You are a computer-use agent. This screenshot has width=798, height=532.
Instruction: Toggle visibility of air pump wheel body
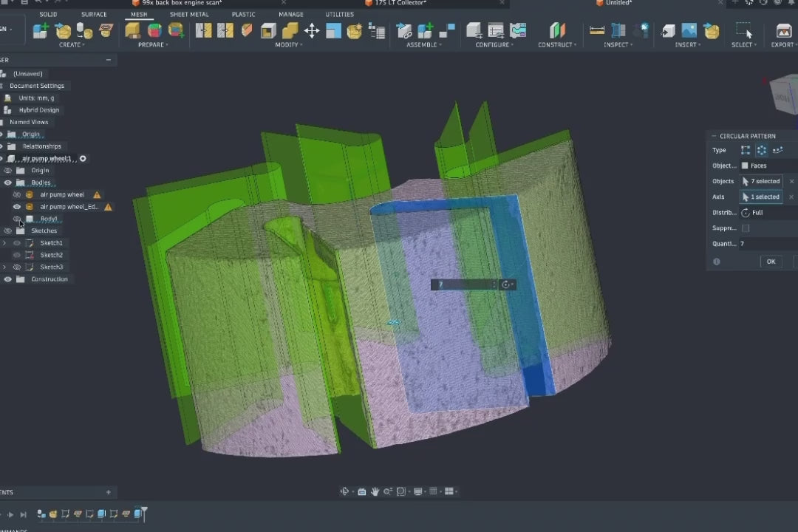[17, 194]
